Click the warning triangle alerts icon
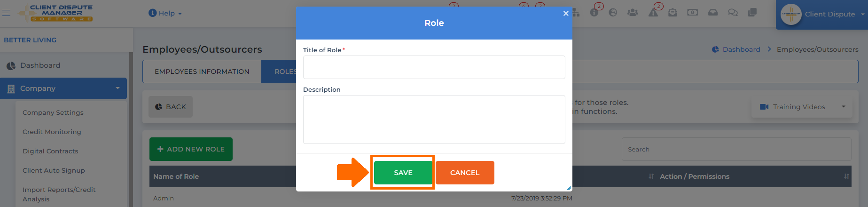Viewport: 868px width, 207px height. (x=653, y=13)
